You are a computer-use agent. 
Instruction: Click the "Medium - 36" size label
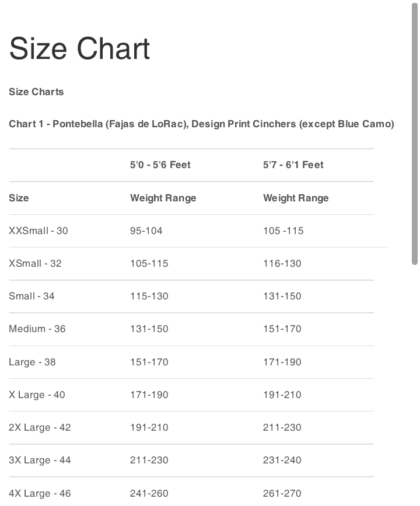tap(37, 329)
